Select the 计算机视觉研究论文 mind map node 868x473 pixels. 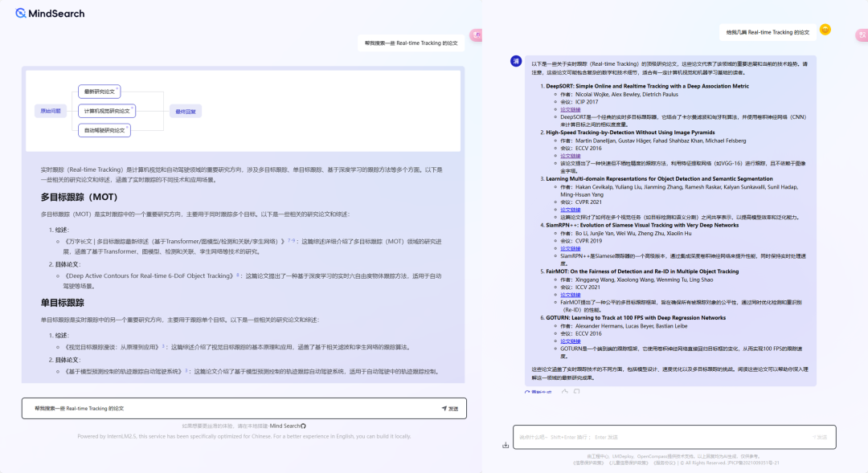(x=106, y=111)
